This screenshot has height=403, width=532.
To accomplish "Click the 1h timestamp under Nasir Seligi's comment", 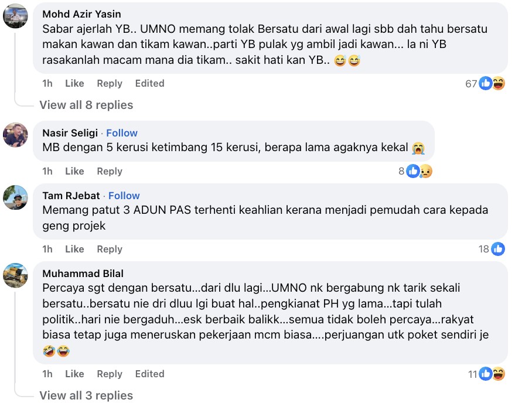I will click(47, 171).
